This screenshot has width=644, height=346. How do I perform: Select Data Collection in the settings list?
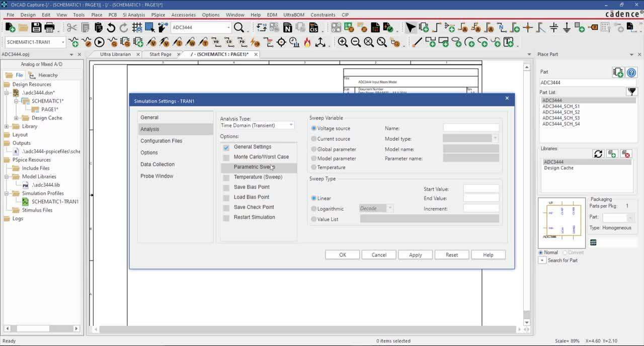pos(176,164)
